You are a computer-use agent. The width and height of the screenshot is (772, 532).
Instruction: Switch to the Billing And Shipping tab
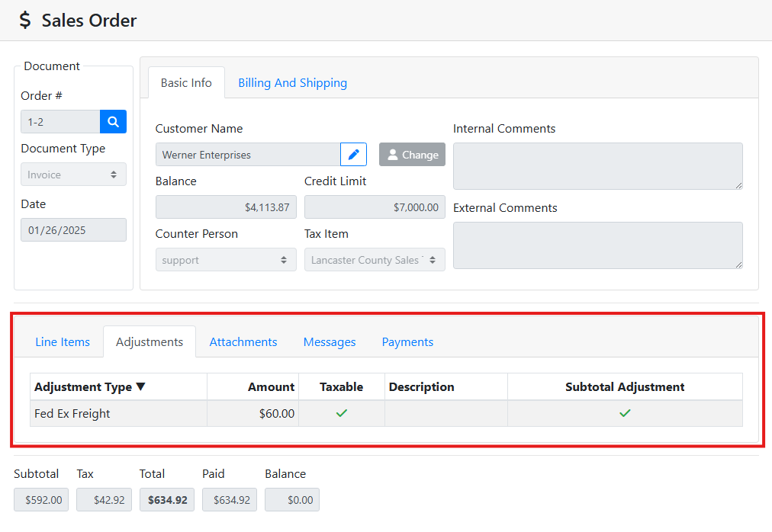coord(292,83)
